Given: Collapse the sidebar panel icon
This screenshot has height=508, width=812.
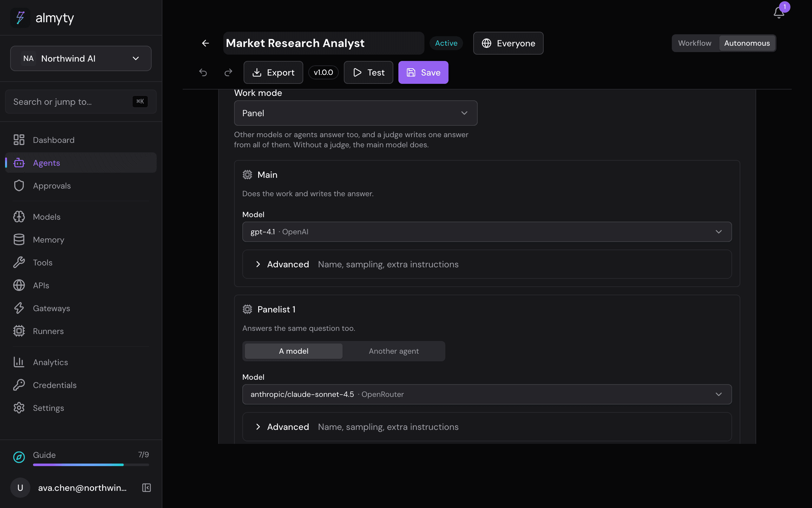Looking at the screenshot, I should (147, 487).
